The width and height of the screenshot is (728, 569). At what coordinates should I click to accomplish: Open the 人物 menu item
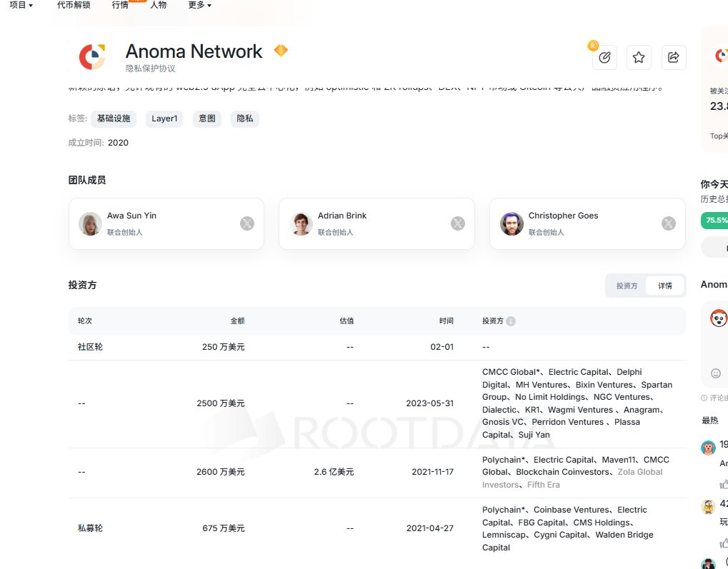(x=159, y=5)
